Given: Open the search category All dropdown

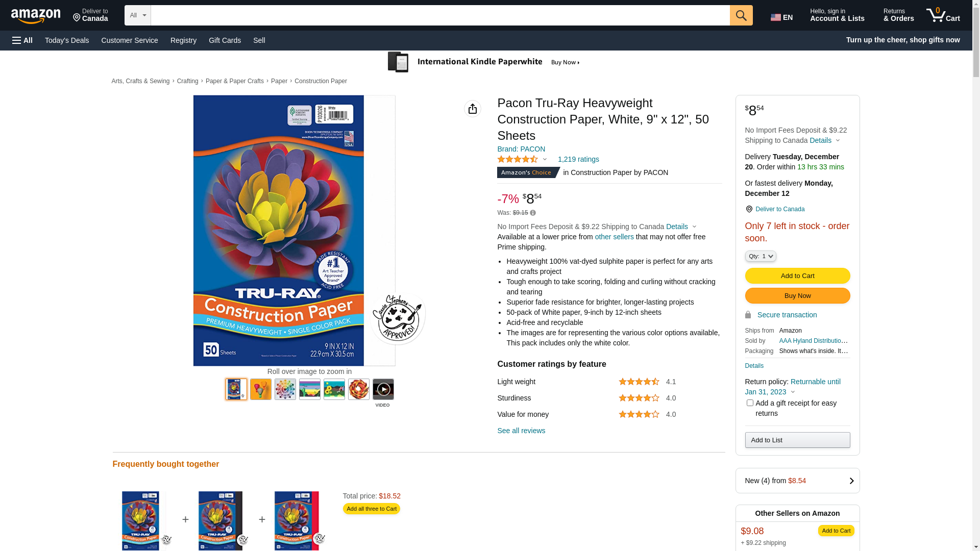Looking at the screenshot, I should coord(138,15).
